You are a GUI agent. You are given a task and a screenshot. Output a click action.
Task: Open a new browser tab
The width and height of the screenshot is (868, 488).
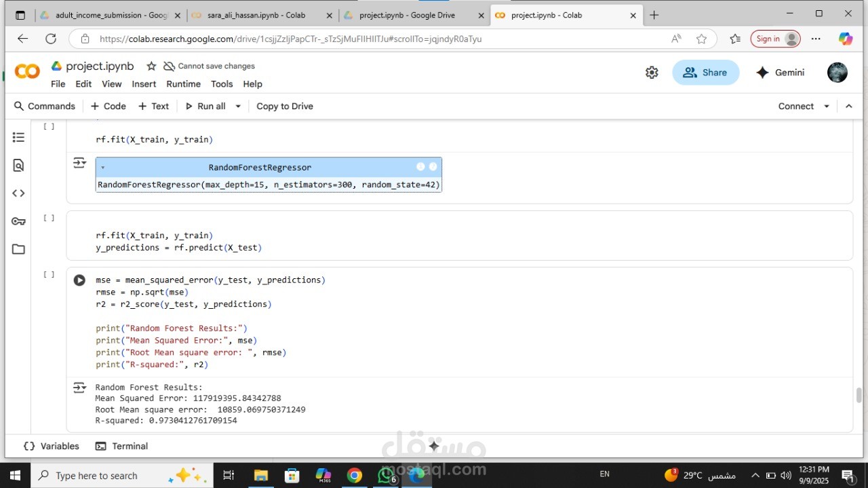654,15
